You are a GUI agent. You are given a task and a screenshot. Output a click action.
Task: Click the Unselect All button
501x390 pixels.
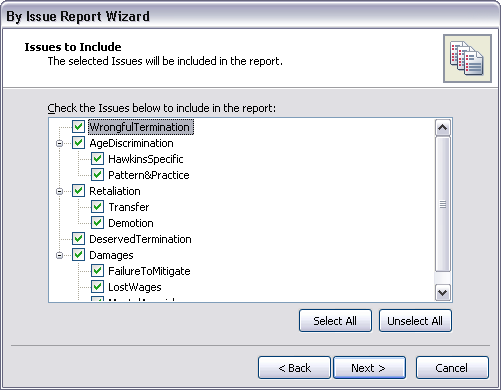(x=415, y=321)
